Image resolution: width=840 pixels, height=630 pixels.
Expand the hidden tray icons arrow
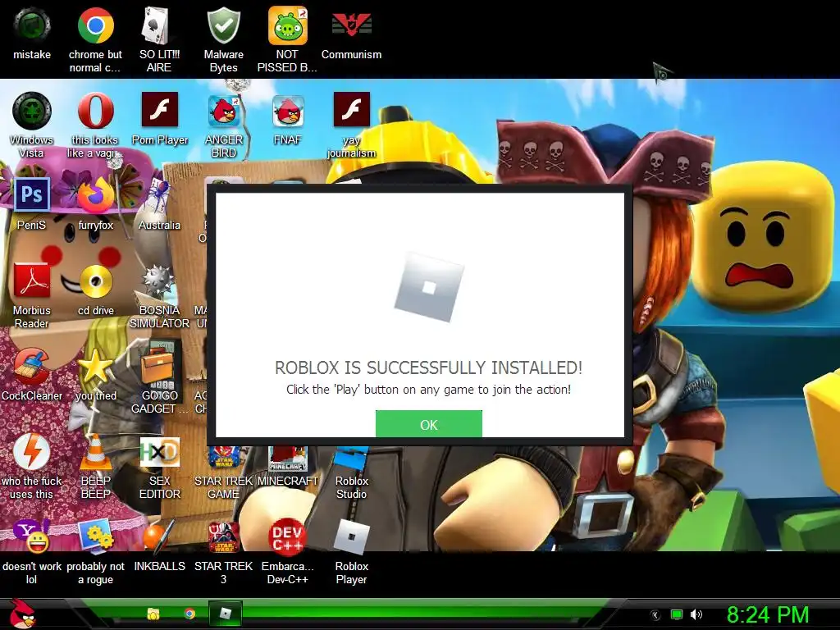[x=655, y=615]
